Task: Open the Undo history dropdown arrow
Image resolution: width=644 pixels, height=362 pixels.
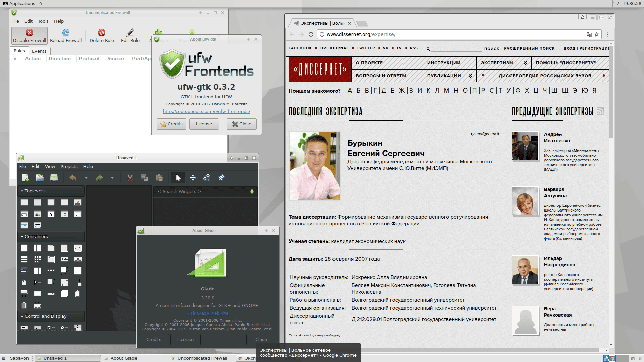Action: [86, 178]
